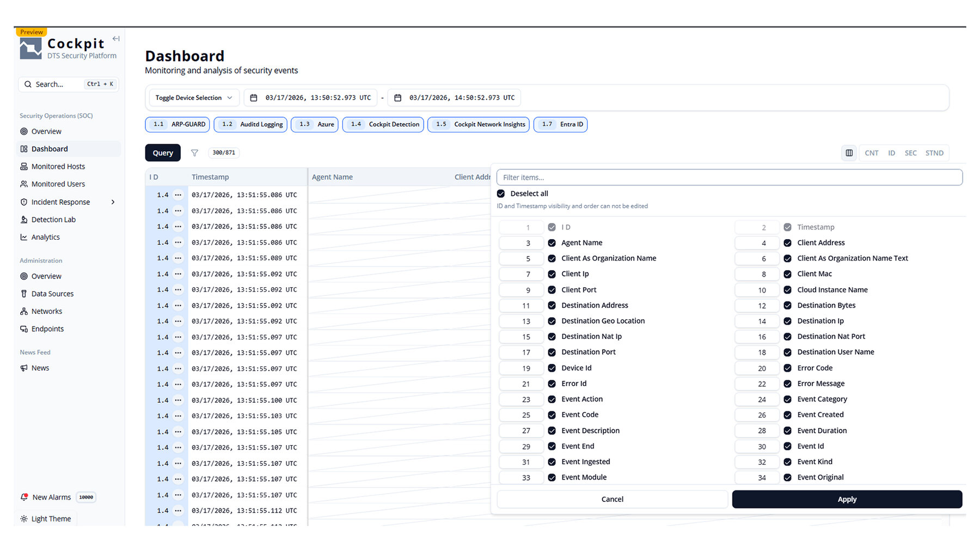Focus the Filter items input field
Screen dimensions: 980x552
tap(729, 178)
